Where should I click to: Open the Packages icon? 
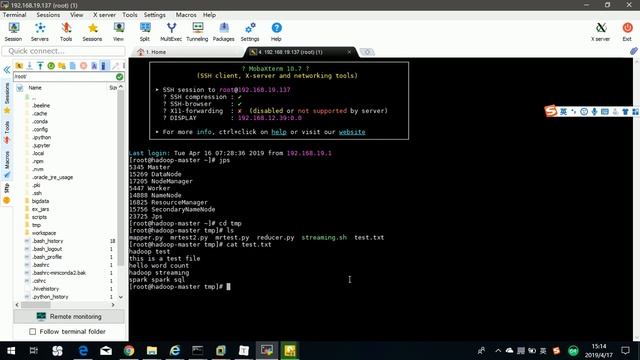click(224, 32)
